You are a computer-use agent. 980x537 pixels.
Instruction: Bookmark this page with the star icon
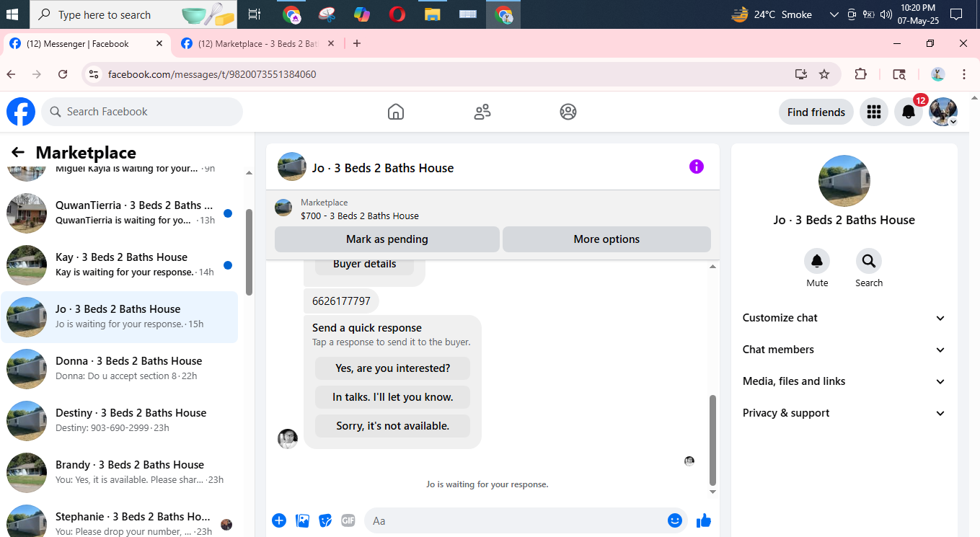824,74
